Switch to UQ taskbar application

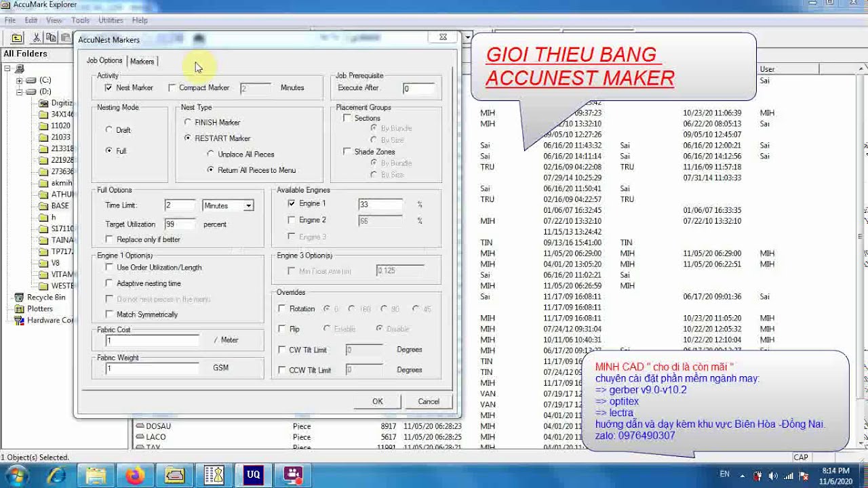(x=253, y=474)
